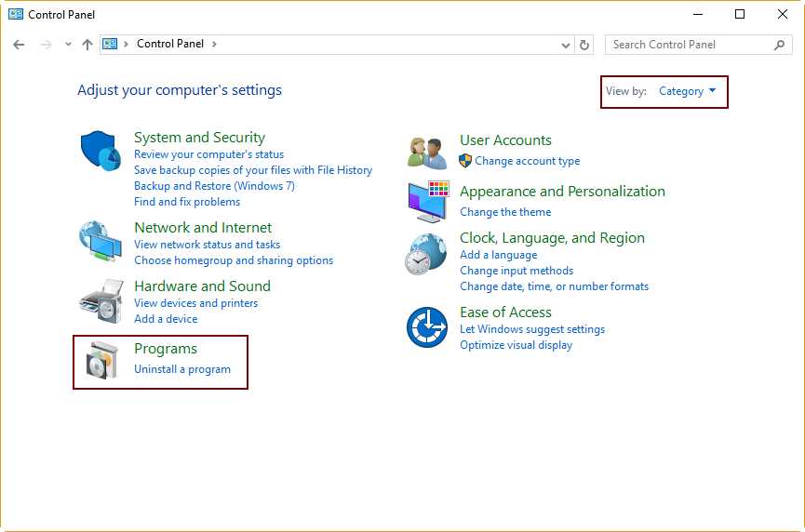The image size is (805, 532).
Task: Select Control Panel breadcrumb in address bar
Action: (x=170, y=44)
